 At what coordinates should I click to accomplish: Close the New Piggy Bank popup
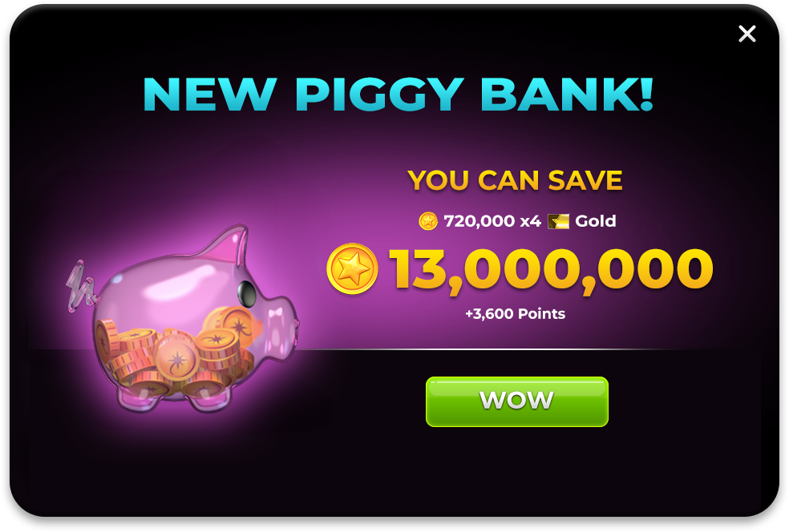point(747,34)
